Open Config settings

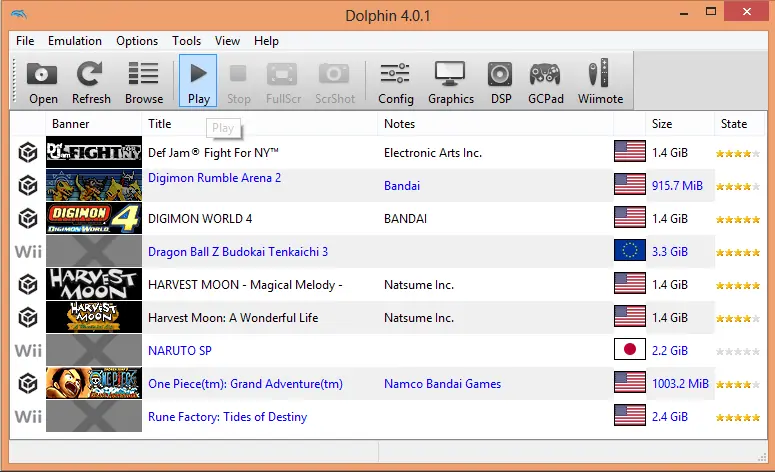pyautogui.click(x=395, y=82)
